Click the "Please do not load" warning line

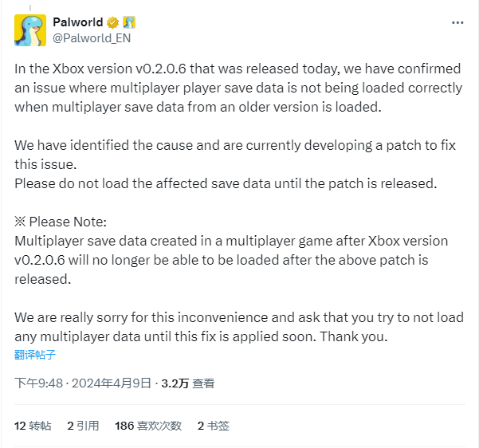pyautogui.click(x=226, y=183)
